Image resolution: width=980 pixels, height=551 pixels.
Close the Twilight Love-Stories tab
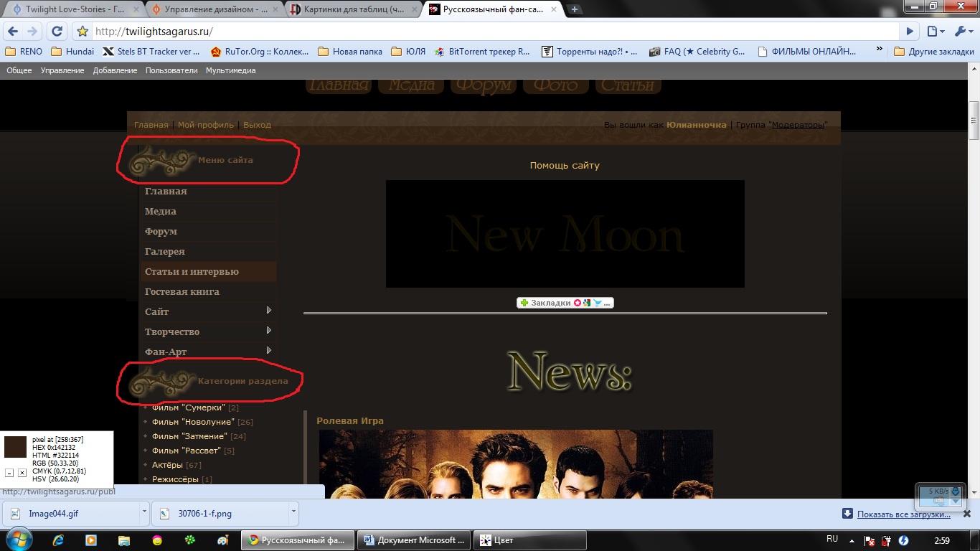click(135, 9)
